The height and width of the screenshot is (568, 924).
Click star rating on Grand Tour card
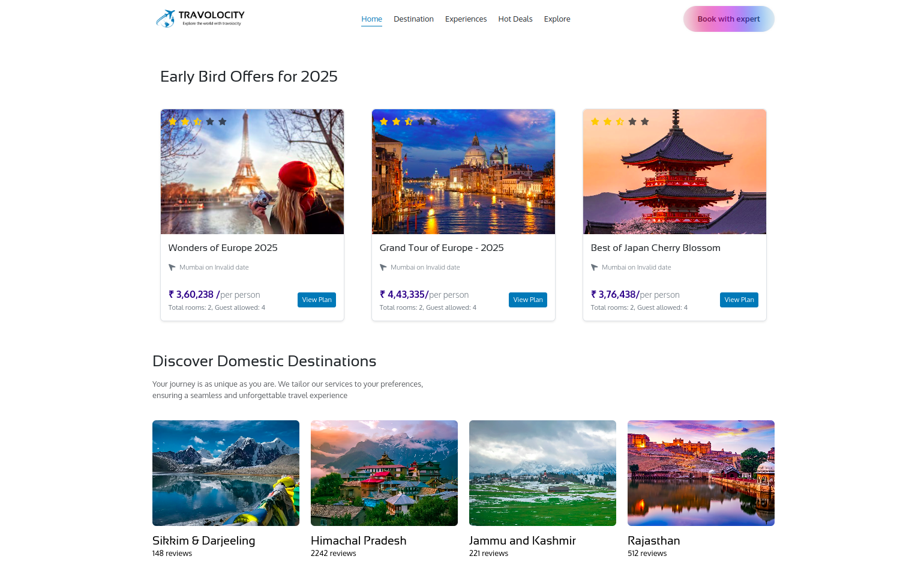point(409,122)
